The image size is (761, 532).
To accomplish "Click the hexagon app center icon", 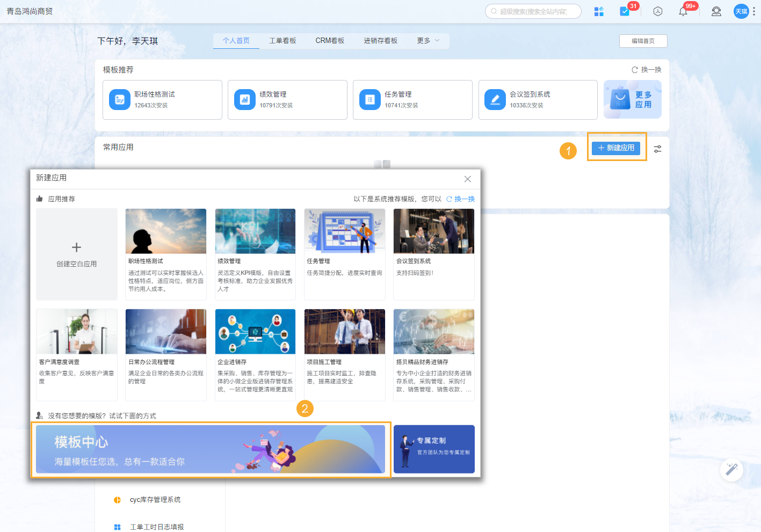I will pyautogui.click(x=657, y=11).
